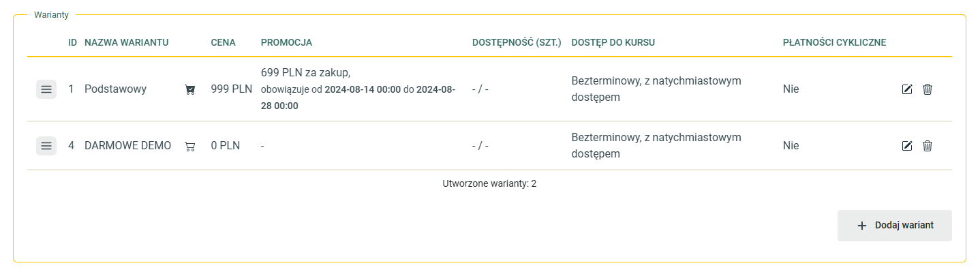This screenshot has width=980, height=272.
Task: Click the Utworzone warianty: 2 summary text
Action: pyautogui.click(x=489, y=184)
